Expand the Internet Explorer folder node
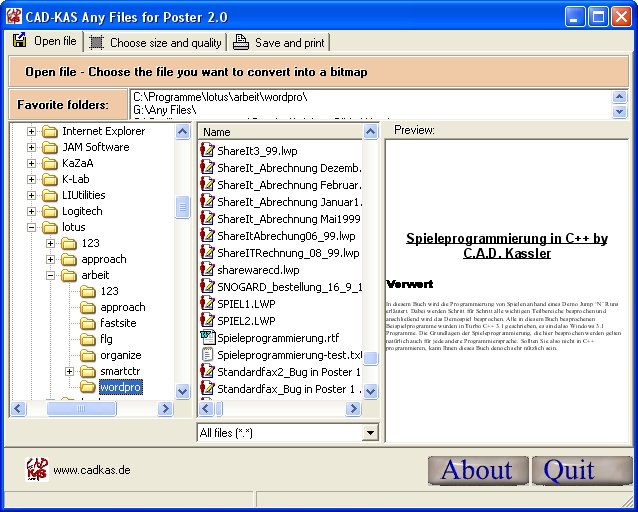638x512 pixels. [x=32, y=131]
